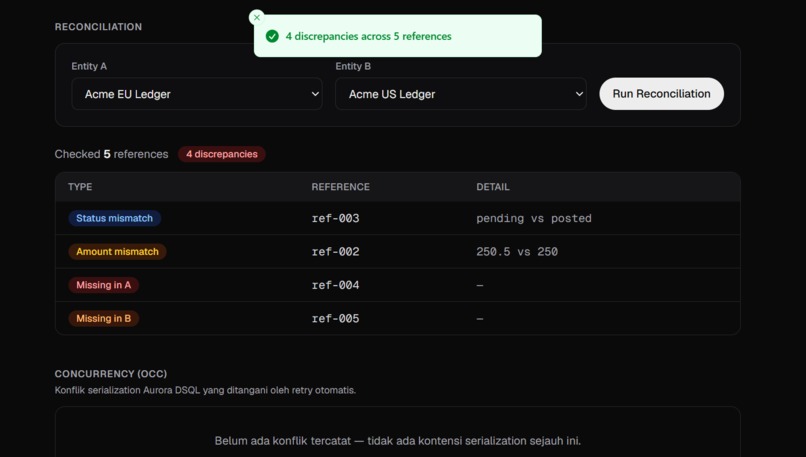Image resolution: width=806 pixels, height=457 pixels.
Task: Click the Konflik serialization Aurora DSQL description
Action: coord(205,390)
